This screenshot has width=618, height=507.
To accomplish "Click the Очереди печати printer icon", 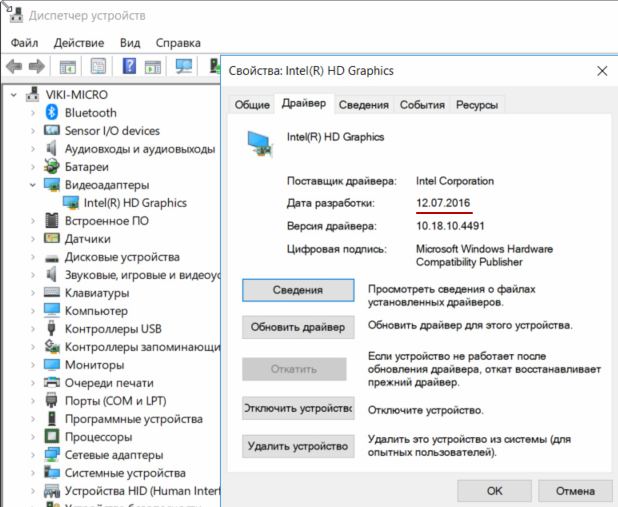I will pos(52,382).
